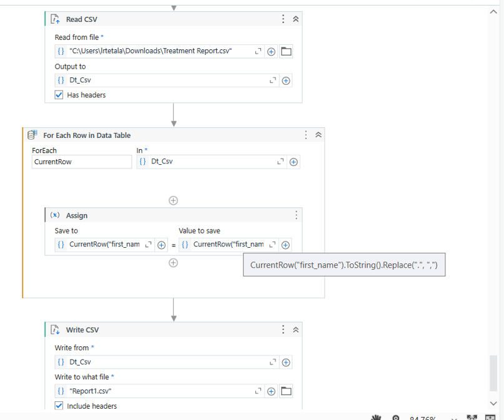Collapse the Write CSV activity
This screenshot has width=504, height=420.
click(x=296, y=330)
